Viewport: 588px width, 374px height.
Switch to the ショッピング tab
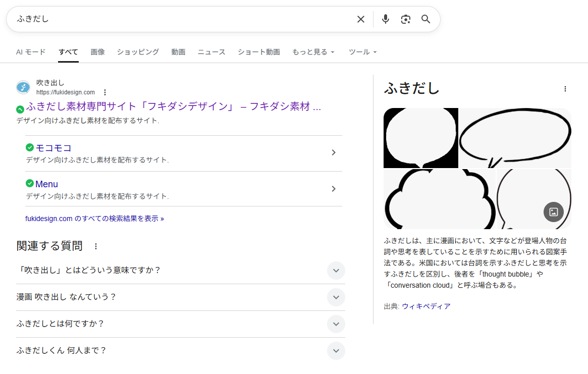(x=138, y=52)
